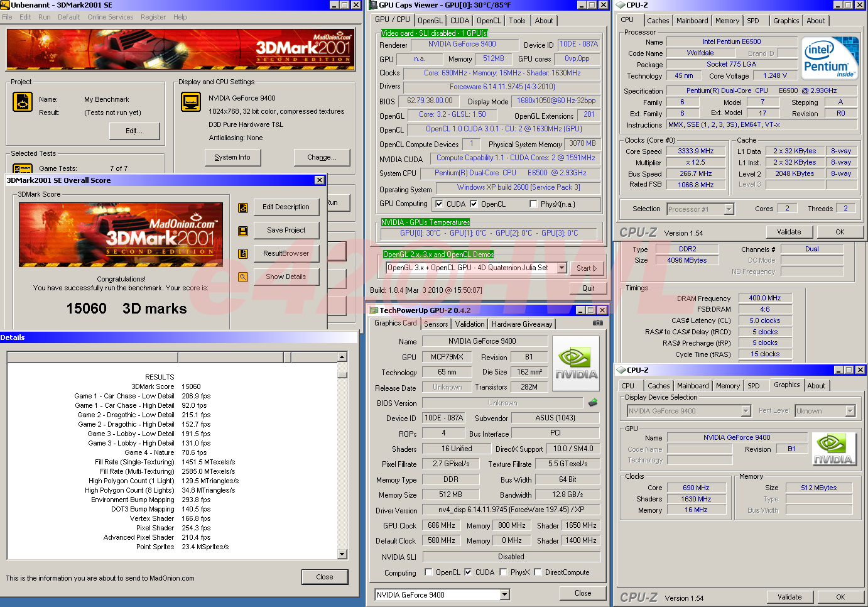Click the Save Project button
Image resolution: width=868 pixels, height=607 pixels.
(x=286, y=231)
